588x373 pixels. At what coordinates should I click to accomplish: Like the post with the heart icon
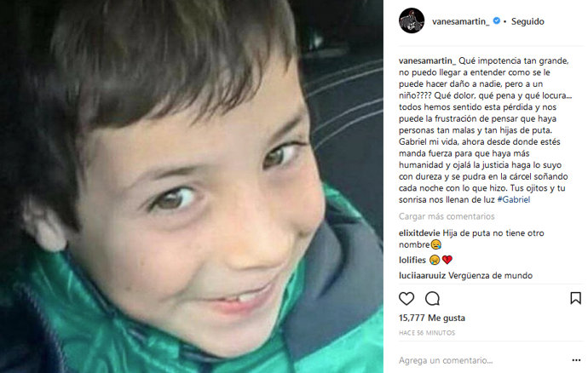[406, 298]
